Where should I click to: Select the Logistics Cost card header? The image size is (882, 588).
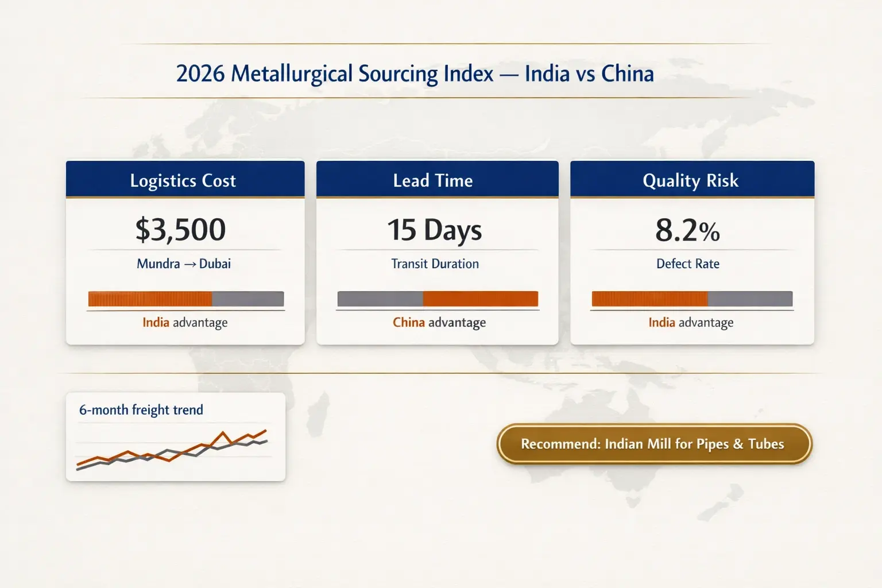pyautogui.click(x=183, y=180)
